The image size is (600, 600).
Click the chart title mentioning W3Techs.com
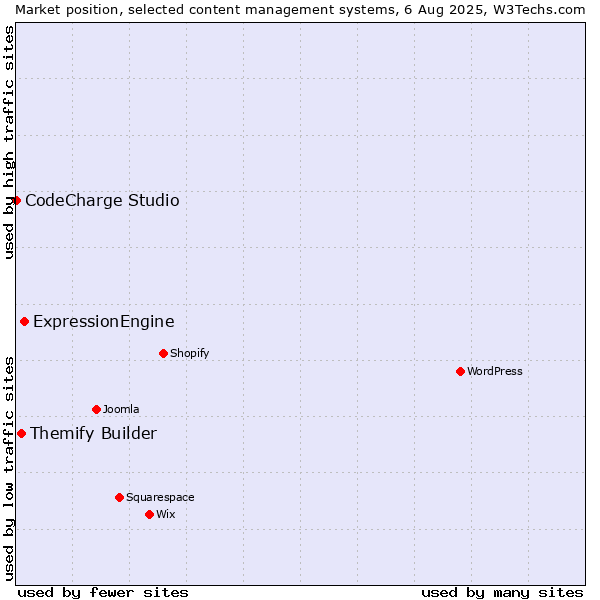pos(300,10)
